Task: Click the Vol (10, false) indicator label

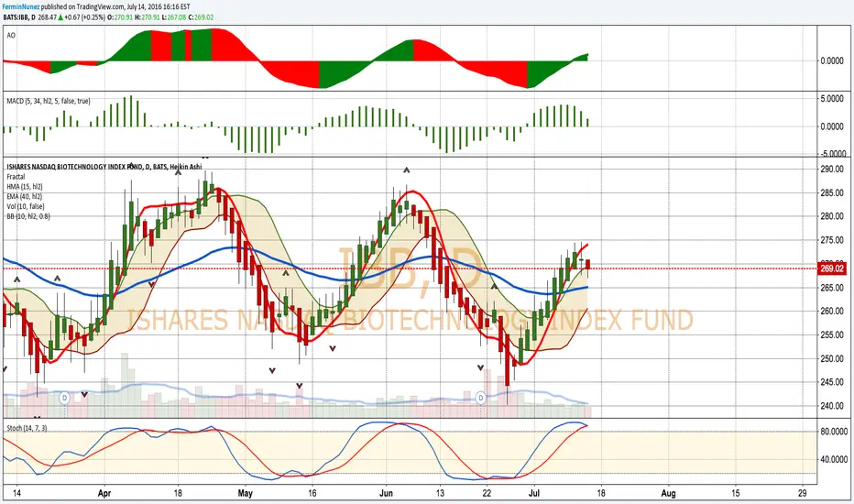Action: click(26, 206)
